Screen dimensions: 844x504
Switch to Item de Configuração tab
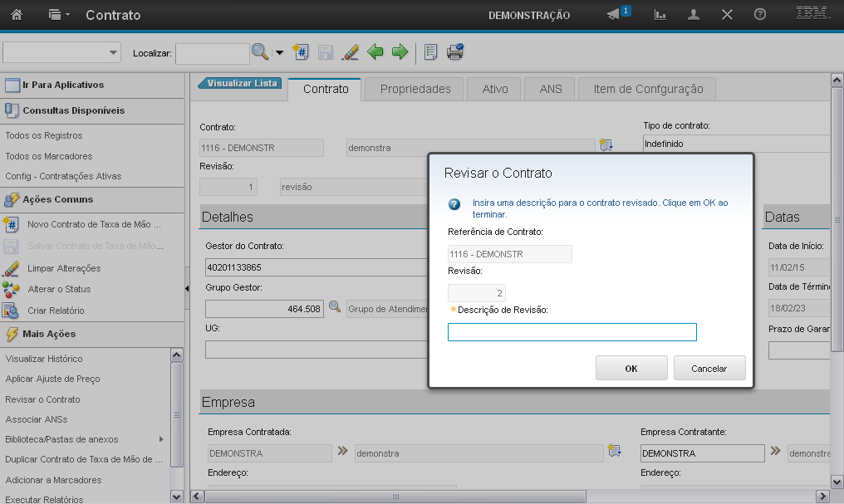click(x=647, y=90)
